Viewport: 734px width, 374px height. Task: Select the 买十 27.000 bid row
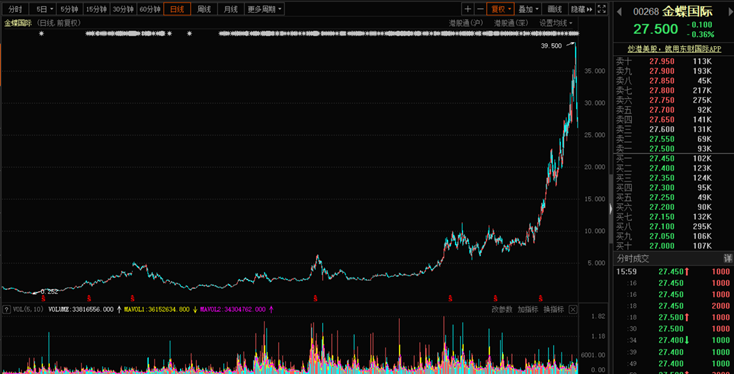point(674,246)
